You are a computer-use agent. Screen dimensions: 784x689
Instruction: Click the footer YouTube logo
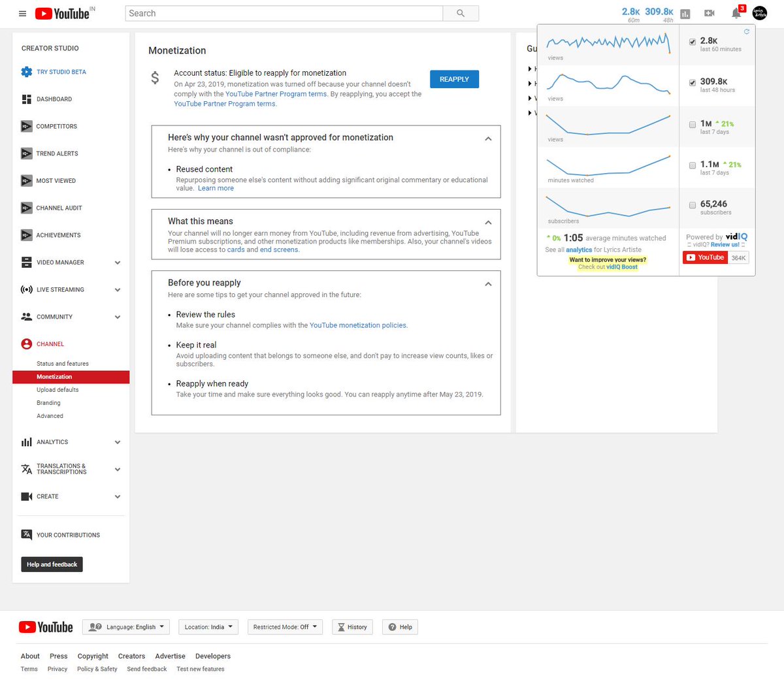click(46, 627)
